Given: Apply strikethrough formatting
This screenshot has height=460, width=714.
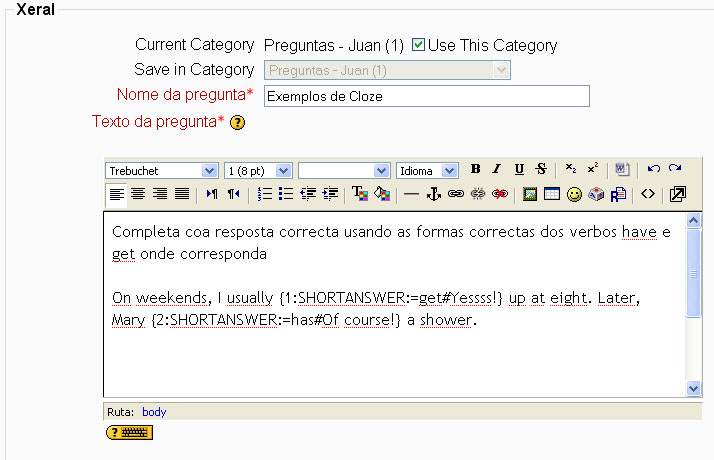Looking at the screenshot, I should [541, 170].
